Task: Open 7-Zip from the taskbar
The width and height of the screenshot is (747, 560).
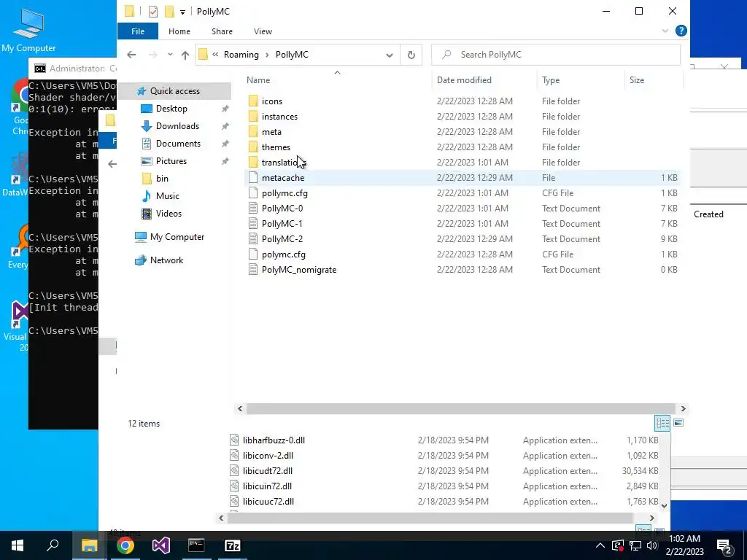Action: (233, 545)
